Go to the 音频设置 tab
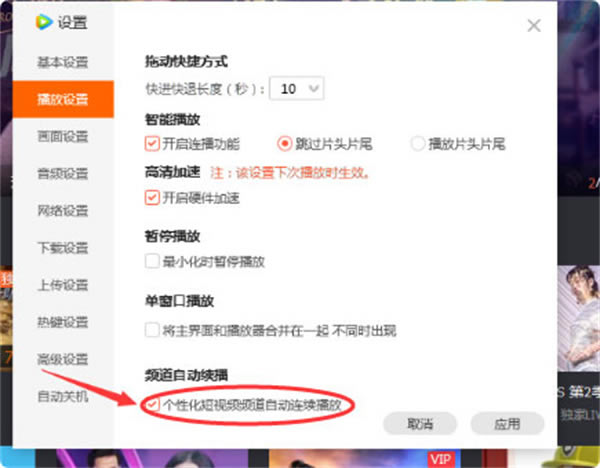This screenshot has height=468, width=600. coord(63,174)
